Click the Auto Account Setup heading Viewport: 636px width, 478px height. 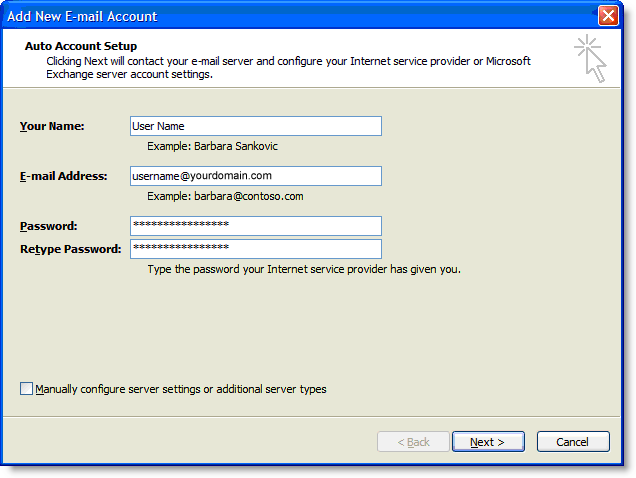coord(81,46)
